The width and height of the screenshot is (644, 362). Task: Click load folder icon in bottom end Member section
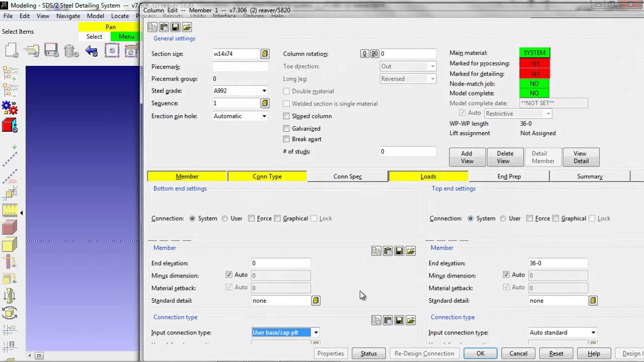tap(411, 251)
